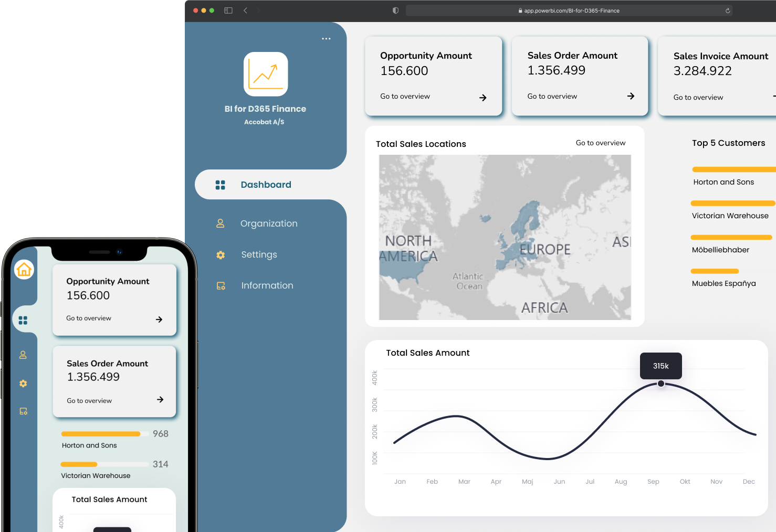Open the Organization menu item
The width and height of the screenshot is (776, 532).
coord(269,224)
